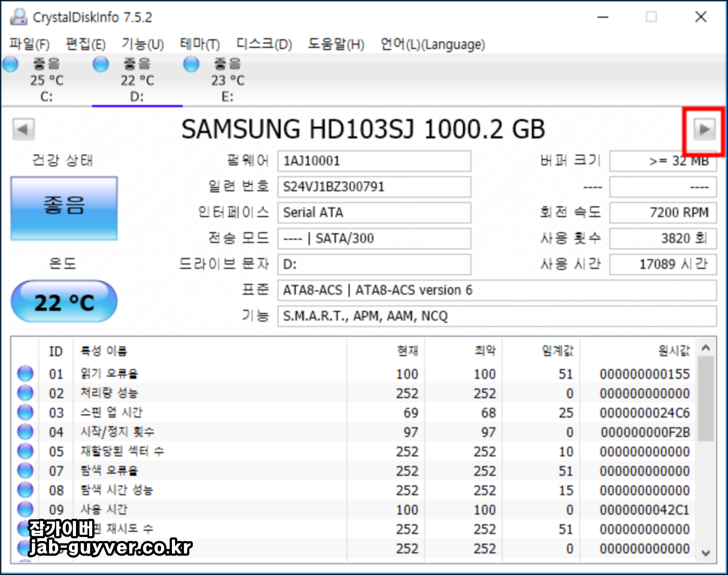The image size is (728, 575).
Task: Click the blue status orb above D: drive
Action: click(x=101, y=64)
